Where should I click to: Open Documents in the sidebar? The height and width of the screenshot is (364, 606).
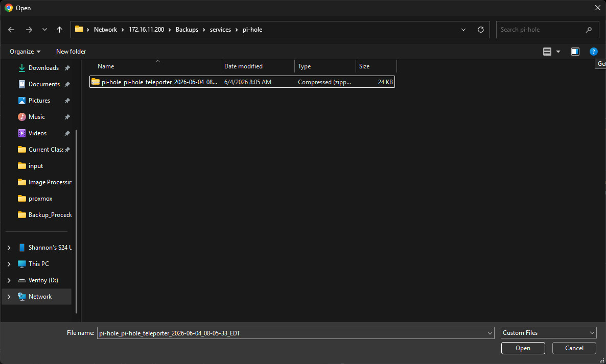(44, 84)
